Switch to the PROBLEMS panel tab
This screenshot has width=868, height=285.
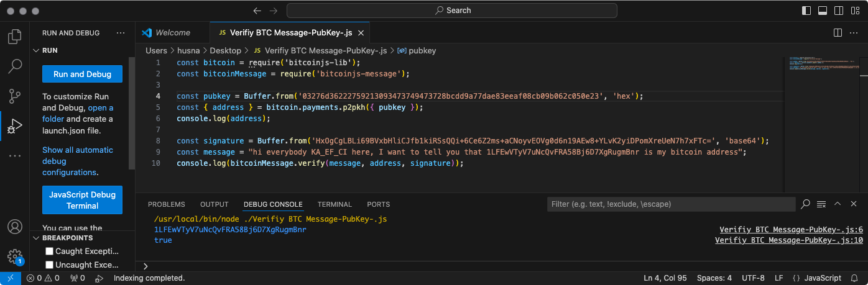167,204
